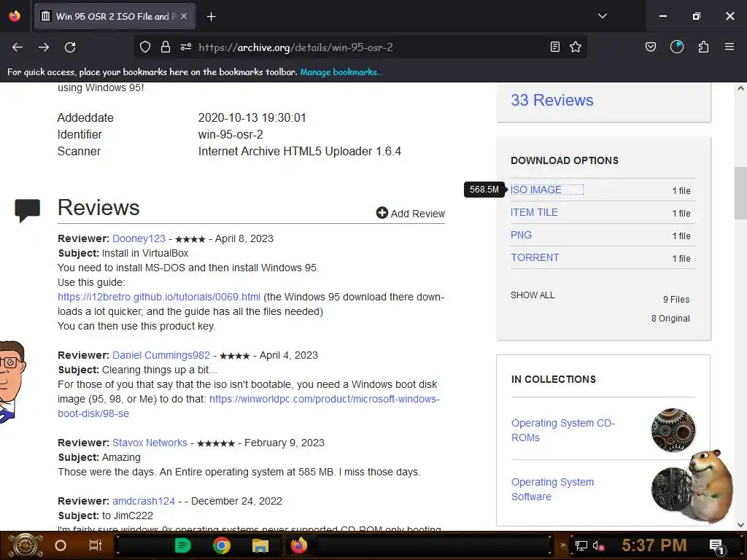Toggle reader view icon
The width and height of the screenshot is (747, 560).
tap(555, 47)
